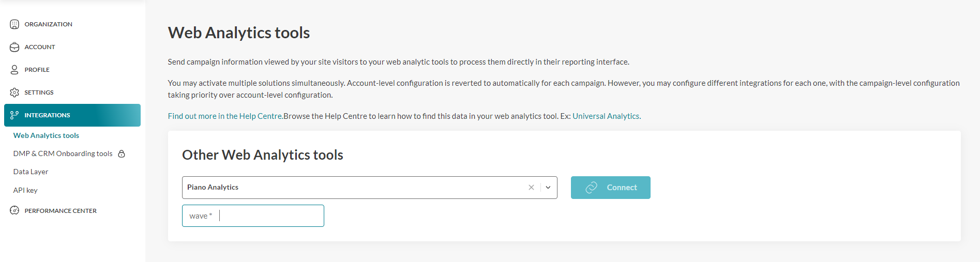This screenshot has width=980, height=262.
Task: Click the Account sidebar icon
Action: click(x=14, y=47)
